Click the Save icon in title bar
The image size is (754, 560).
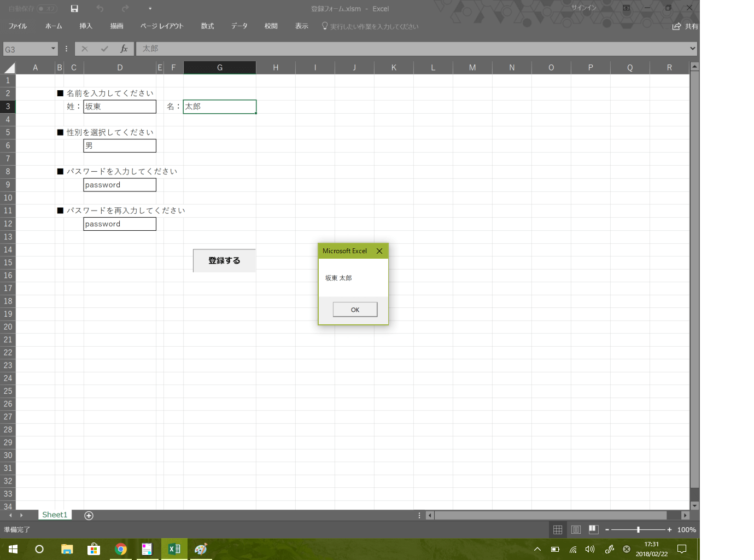pyautogui.click(x=74, y=9)
